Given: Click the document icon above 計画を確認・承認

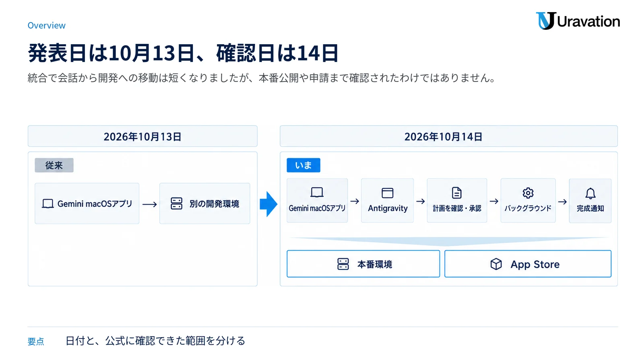Looking at the screenshot, I should [457, 193].
